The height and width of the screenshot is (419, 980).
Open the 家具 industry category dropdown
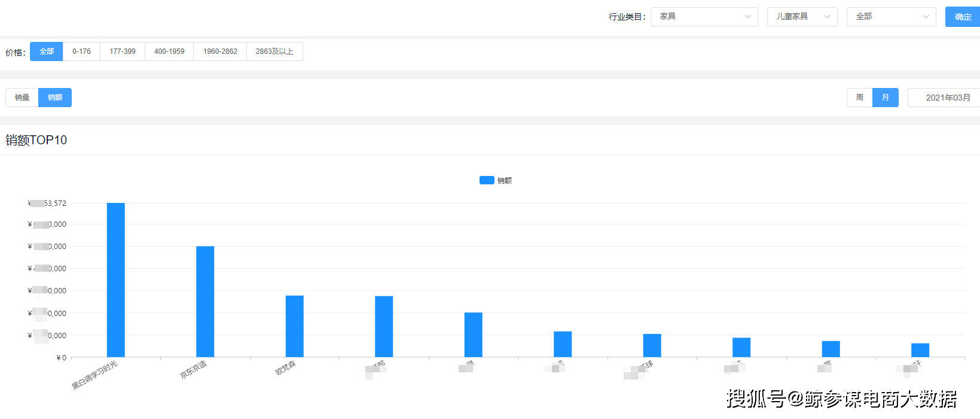704,17
